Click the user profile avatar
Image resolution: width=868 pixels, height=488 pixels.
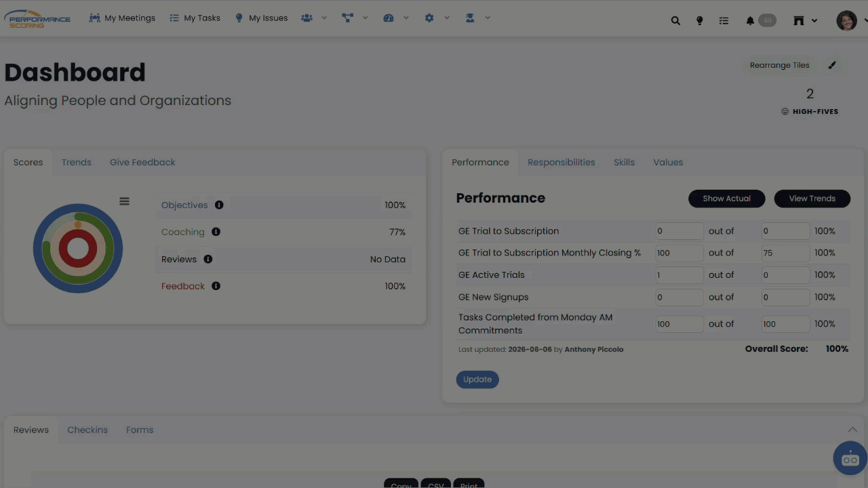(846, 20)
